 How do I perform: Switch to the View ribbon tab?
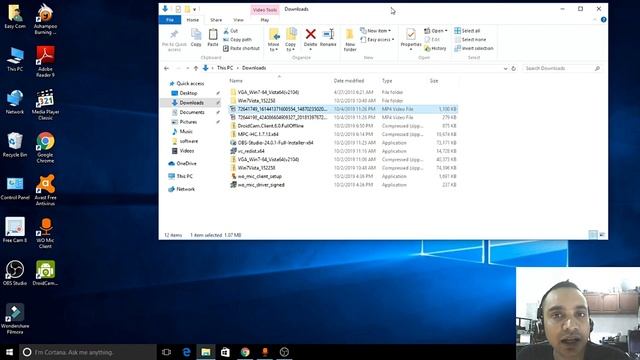238,20
